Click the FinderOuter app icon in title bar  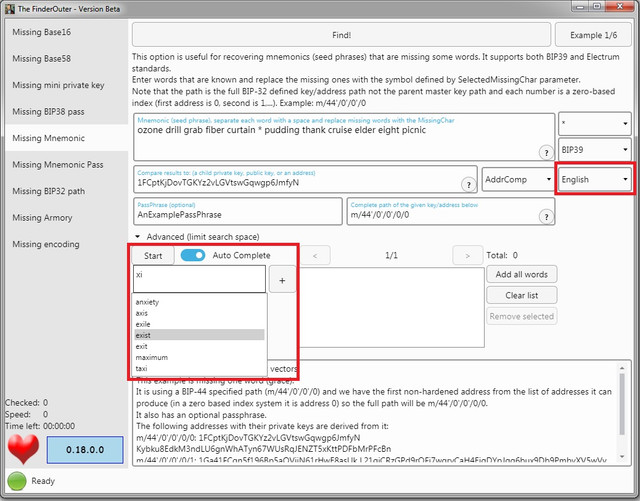coord(10,8)
